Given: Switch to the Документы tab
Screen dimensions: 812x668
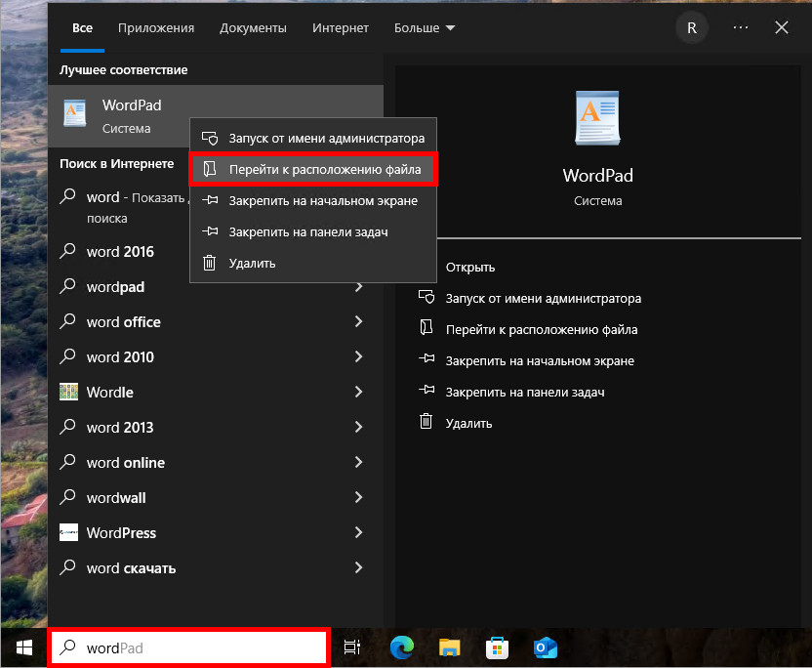Looking at the screenshot, I should click(253, 27).
